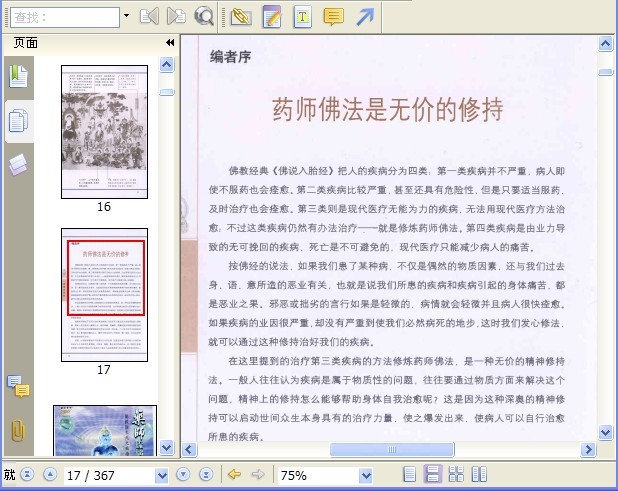618x491 pixels.
Task: Click the zoom percentage field 75%
Action: click(x=318, y=476)
